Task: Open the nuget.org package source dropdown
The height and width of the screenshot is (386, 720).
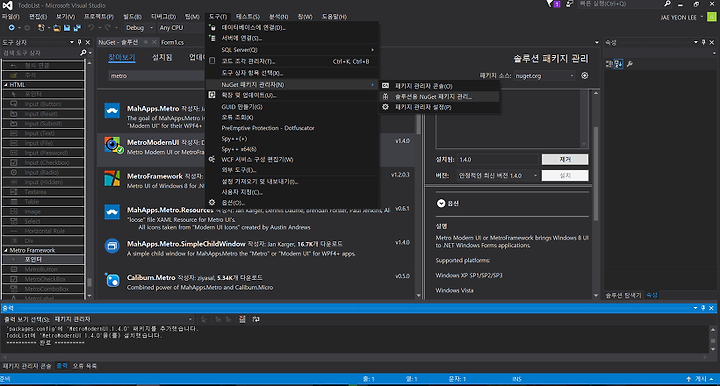Action: point(544,76)
